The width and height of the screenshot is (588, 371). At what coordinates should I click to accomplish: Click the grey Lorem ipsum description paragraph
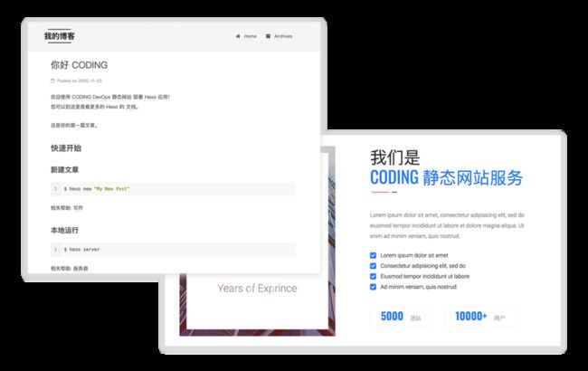[447, 225]
